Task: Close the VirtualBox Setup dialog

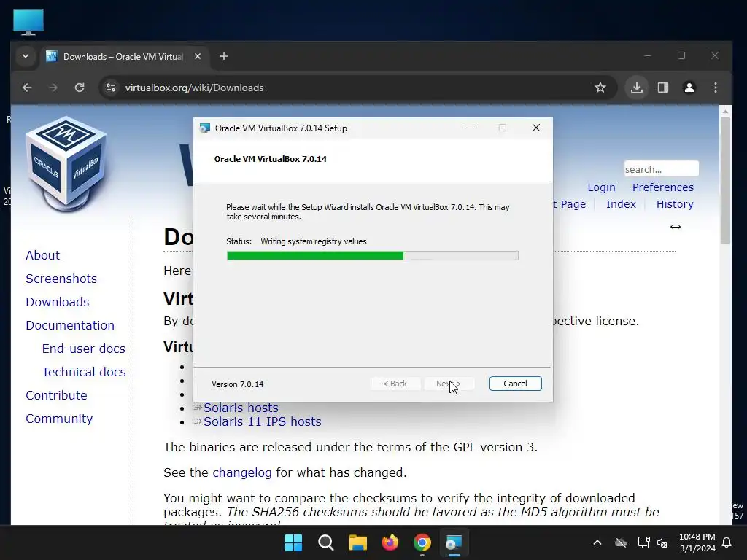Action: [x=536, y=128]
